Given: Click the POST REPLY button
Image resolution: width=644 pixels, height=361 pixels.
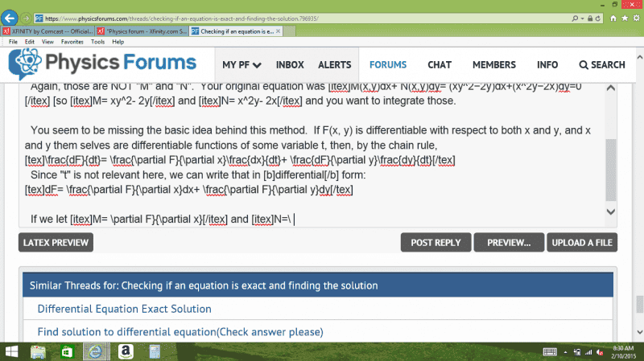Looking at the screenshot, I should [x=435, y=242].
